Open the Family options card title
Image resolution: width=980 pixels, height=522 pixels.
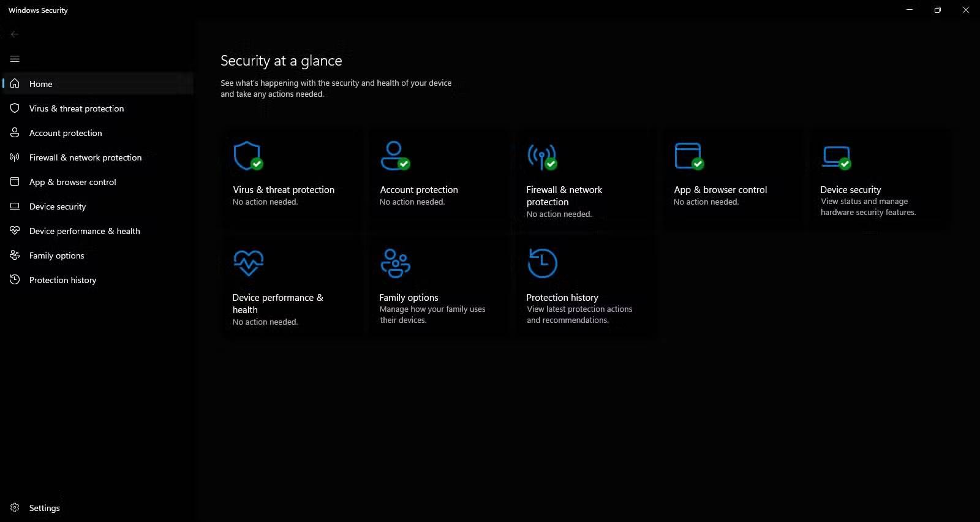(409, 298)
